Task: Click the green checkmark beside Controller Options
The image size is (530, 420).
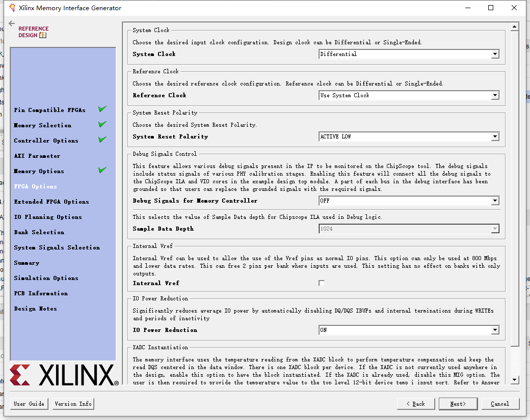Action: point(102,139)
